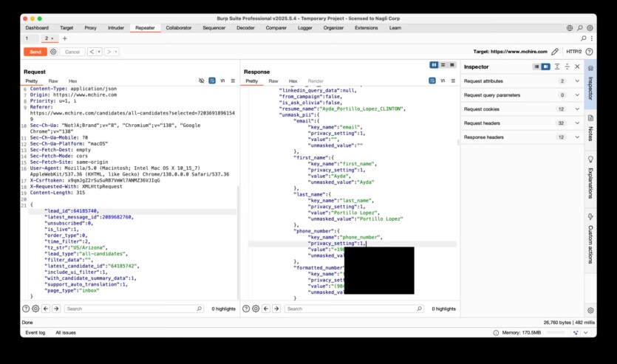The image size is (617, 364).
Task: Open globe icon in top bar
Action: tap(570, 28)
